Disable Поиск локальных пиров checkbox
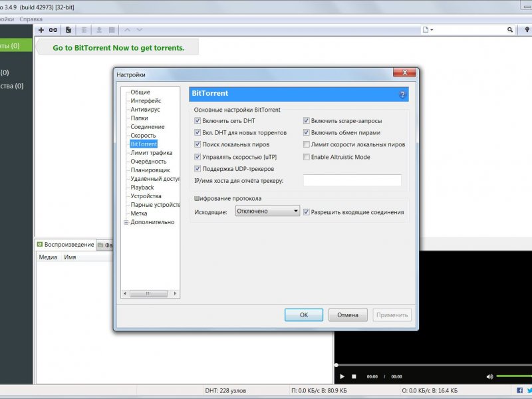Viewport: 532px width, 399px height. click(198, 144)
